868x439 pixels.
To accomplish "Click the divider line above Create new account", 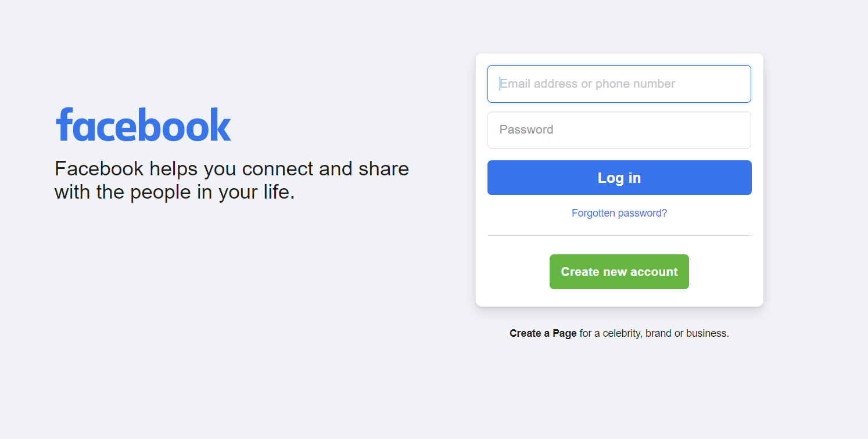I will coord(619,235).
